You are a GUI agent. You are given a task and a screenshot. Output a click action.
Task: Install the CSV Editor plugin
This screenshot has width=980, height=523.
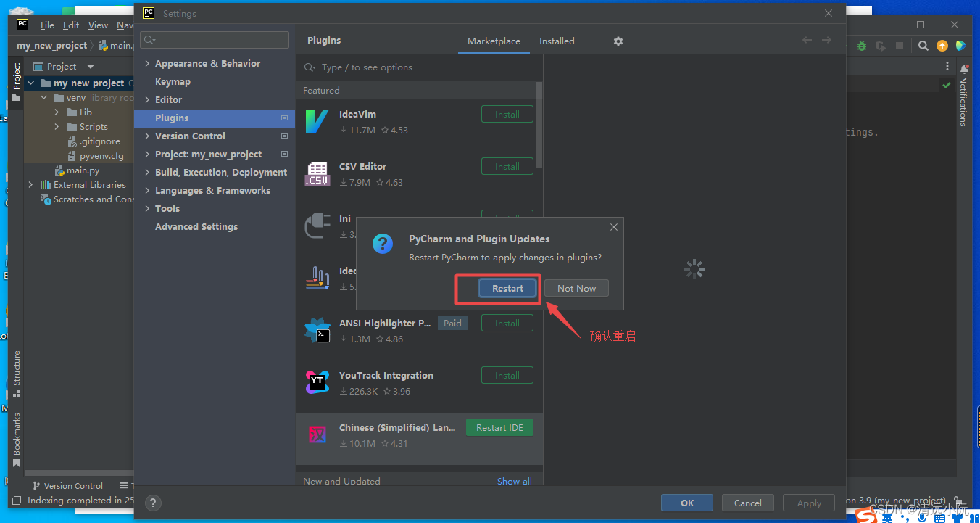[x=507, y=167]
